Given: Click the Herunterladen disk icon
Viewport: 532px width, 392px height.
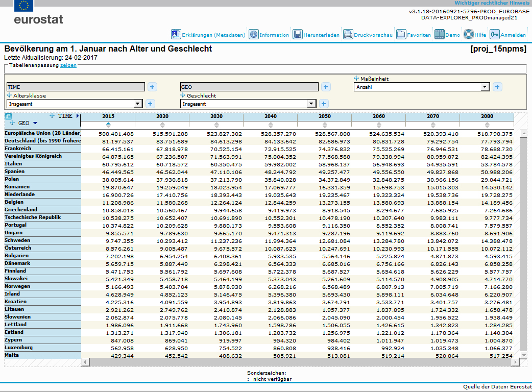Looking at the screenshot, I should click(x=297, y=35).
